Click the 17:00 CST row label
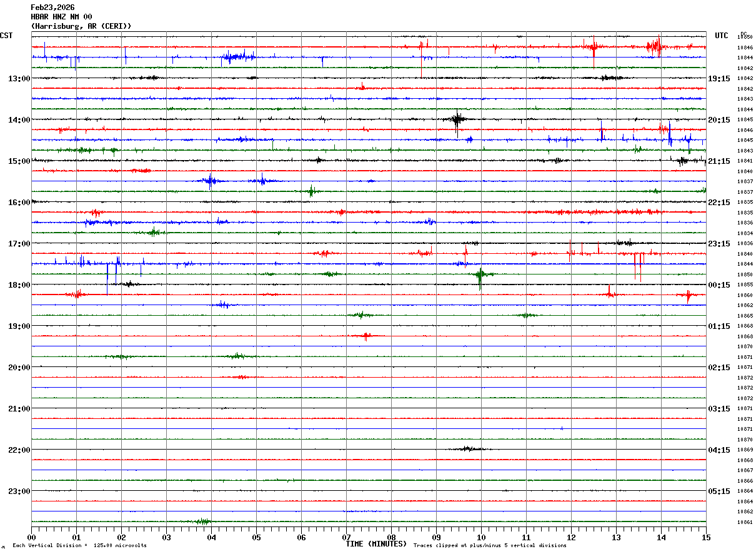756x554 pixels. pyautogui.click(x=19, y=244)
